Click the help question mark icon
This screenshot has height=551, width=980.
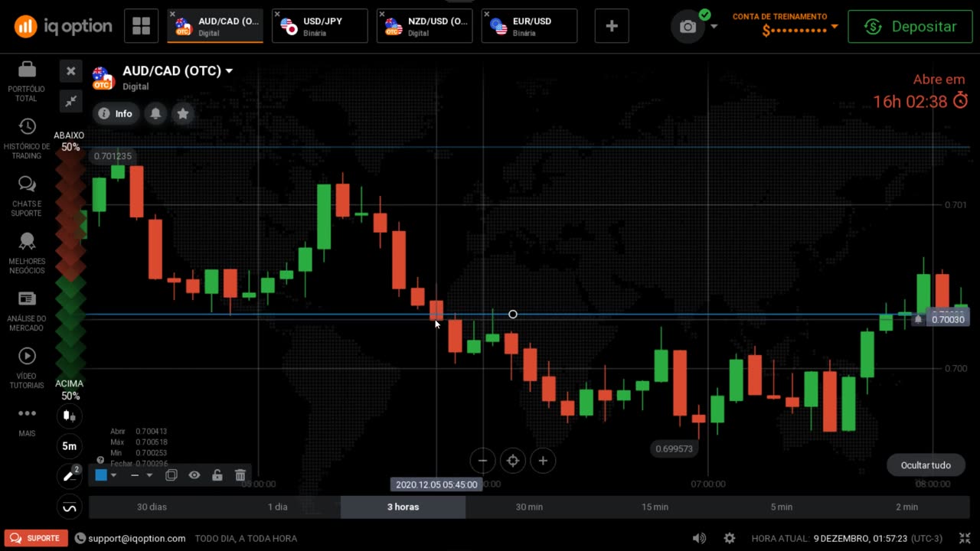[x=100, y=461]
